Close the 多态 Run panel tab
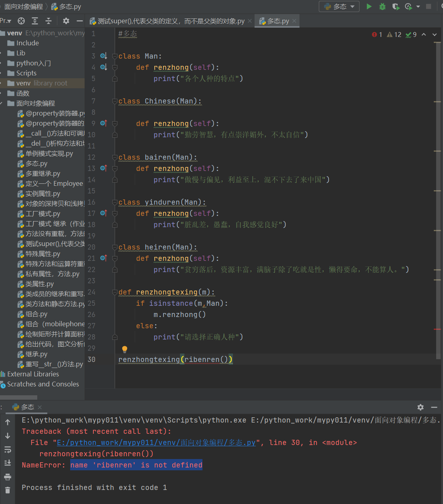The width and height of the screenshot is (443, 504). click(40, 407)
